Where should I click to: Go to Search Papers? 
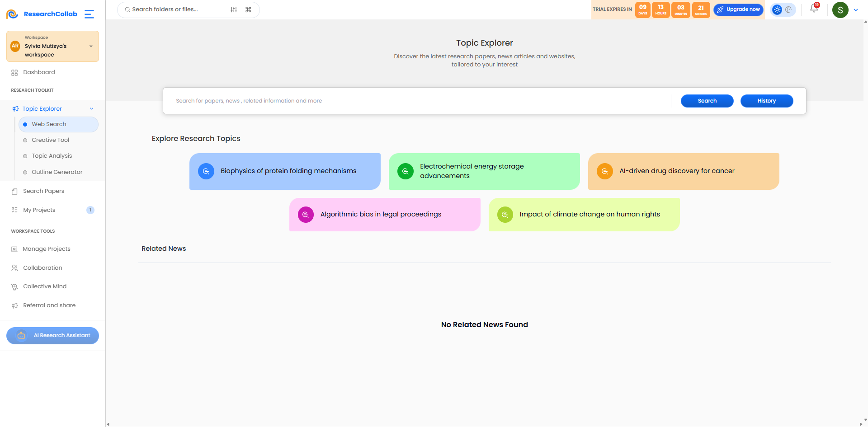43,191
